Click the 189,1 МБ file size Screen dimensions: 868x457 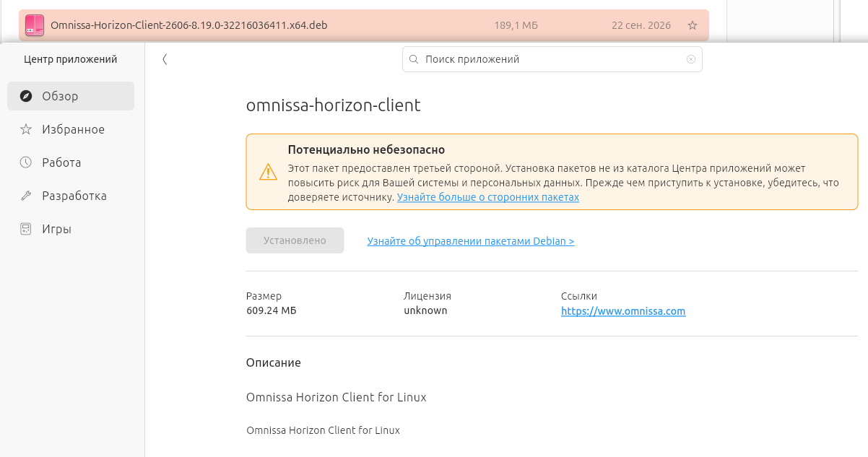click(516, 25)
